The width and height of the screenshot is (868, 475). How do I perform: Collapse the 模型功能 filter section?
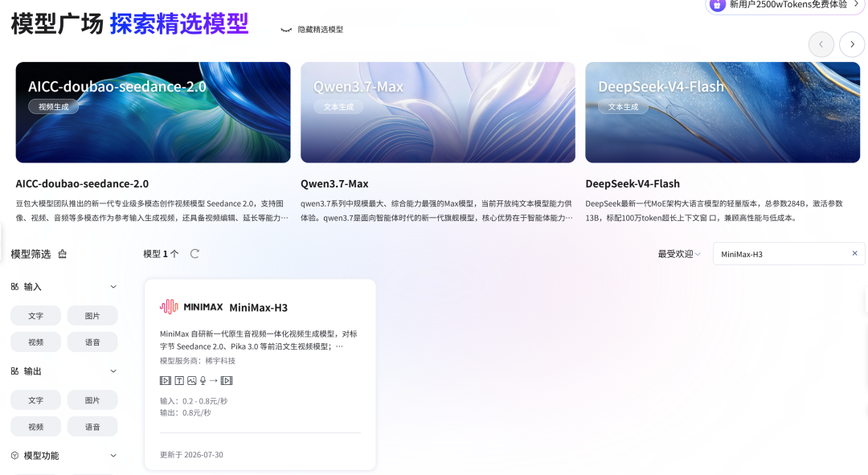pos(113,456)
